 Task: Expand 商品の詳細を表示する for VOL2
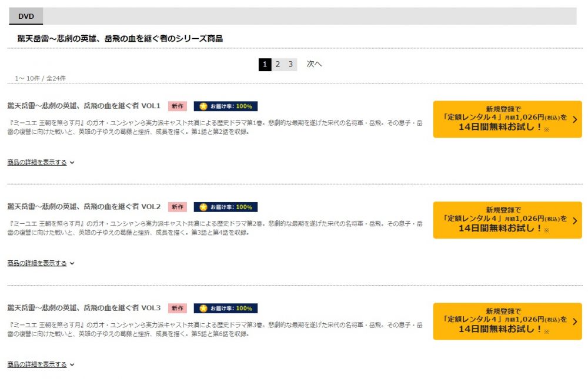(41, 263)
